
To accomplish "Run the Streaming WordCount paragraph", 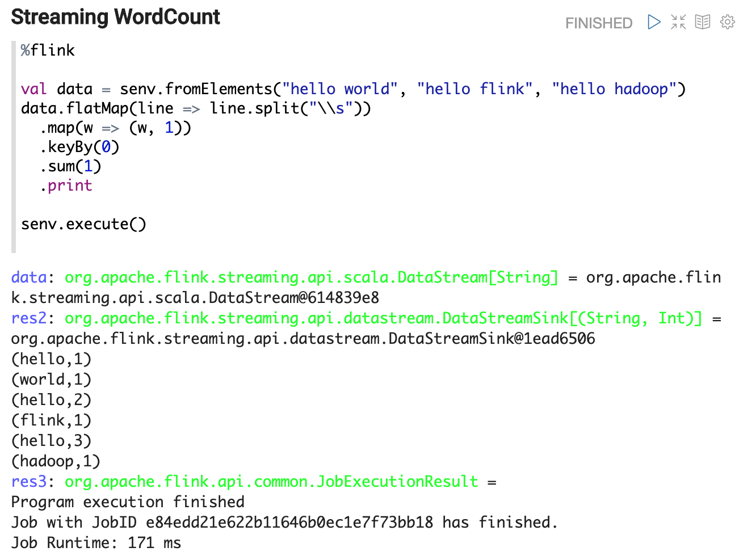I will [654, 22].
